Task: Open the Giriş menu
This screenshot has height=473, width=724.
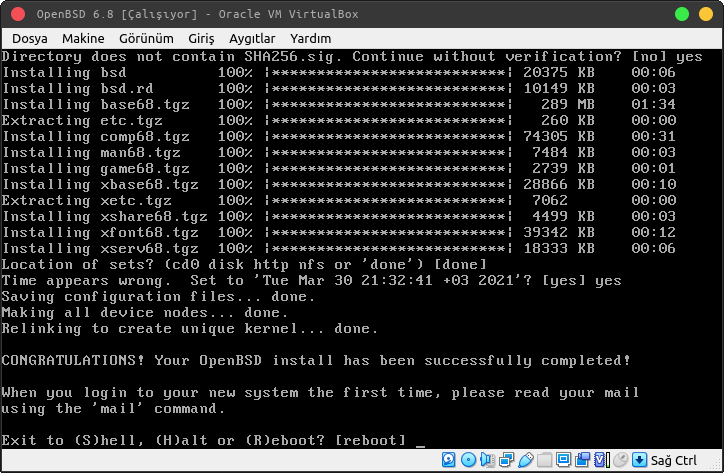Action: click(201, 38)
